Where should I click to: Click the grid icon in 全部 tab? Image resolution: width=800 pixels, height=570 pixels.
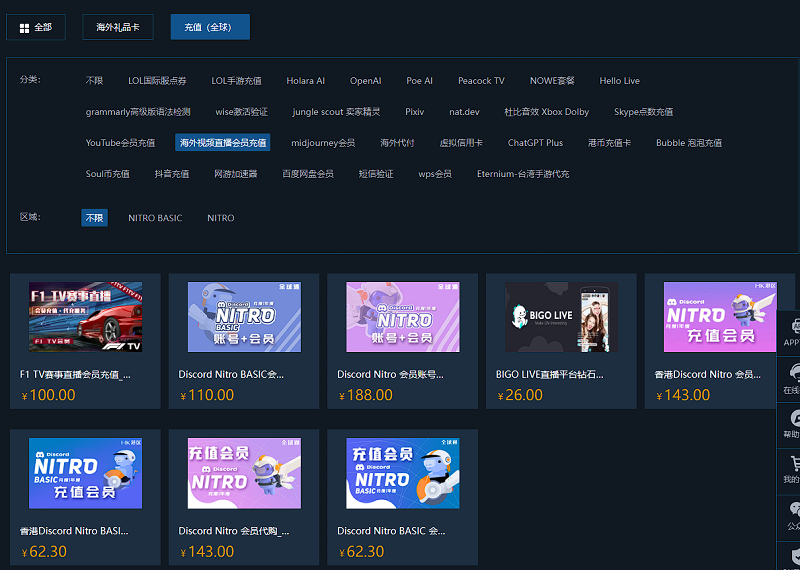pyautogui.click(x=24, y=28)
